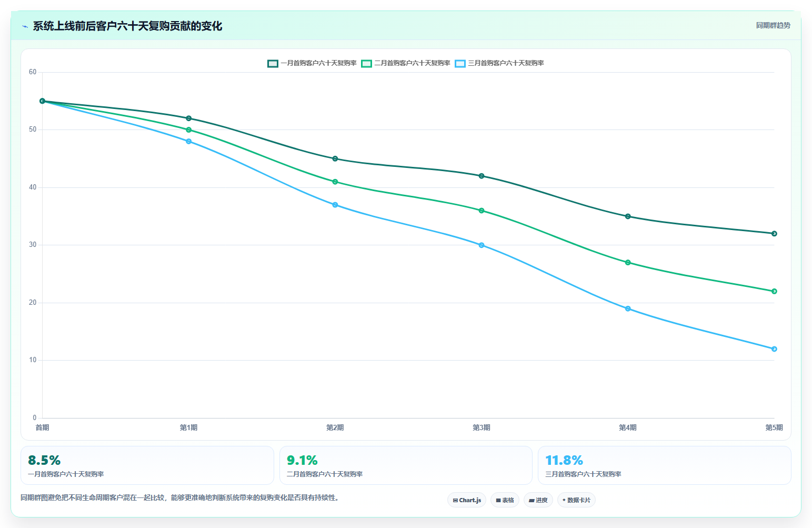The height and width of the screenshot is (528, 812).
Task: Click the 进度 chip
Action: point(538,500)
